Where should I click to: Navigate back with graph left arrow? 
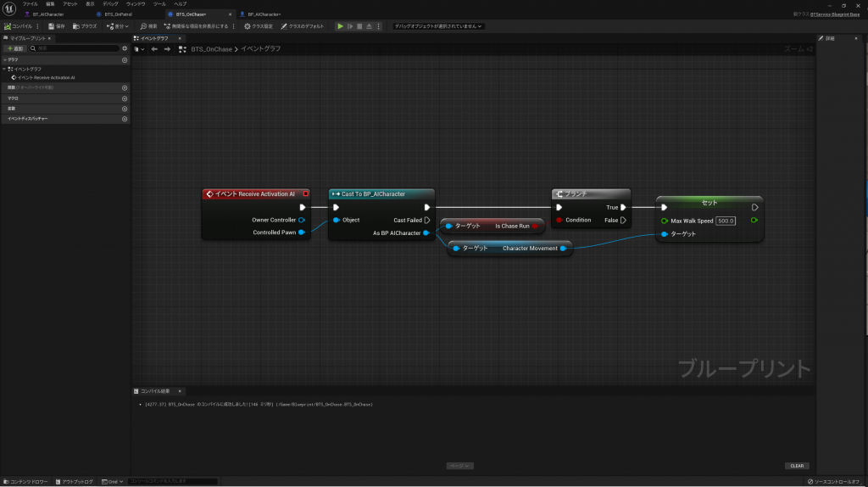[154, 49]
